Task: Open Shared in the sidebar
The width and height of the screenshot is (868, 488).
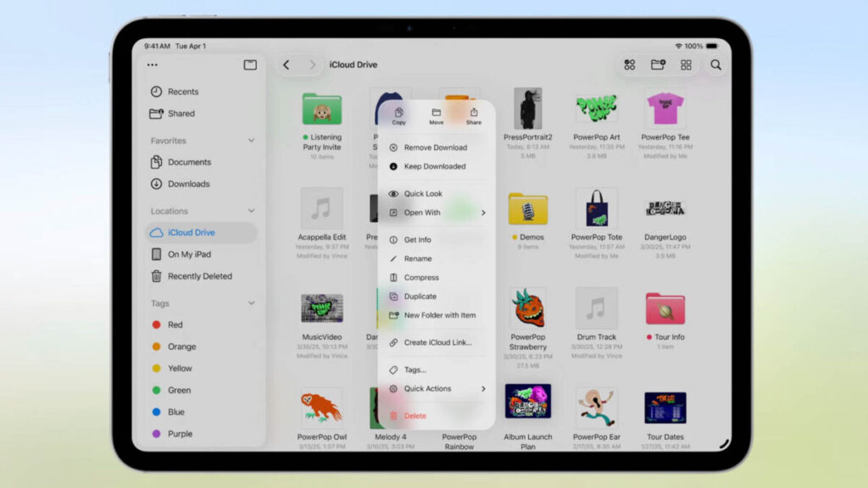Action: coord(202,114)
